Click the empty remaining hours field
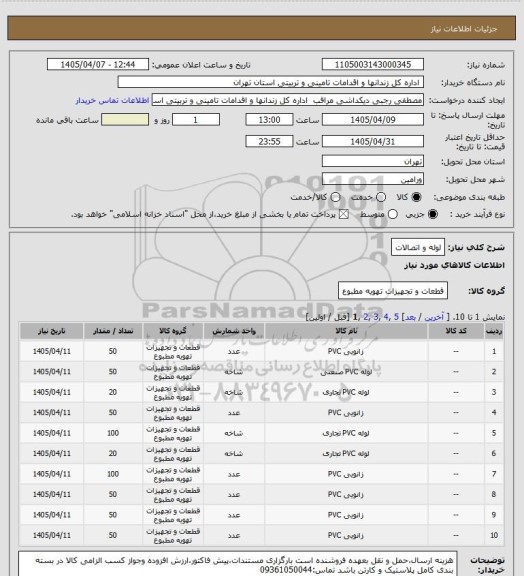 tap(125, 120)
